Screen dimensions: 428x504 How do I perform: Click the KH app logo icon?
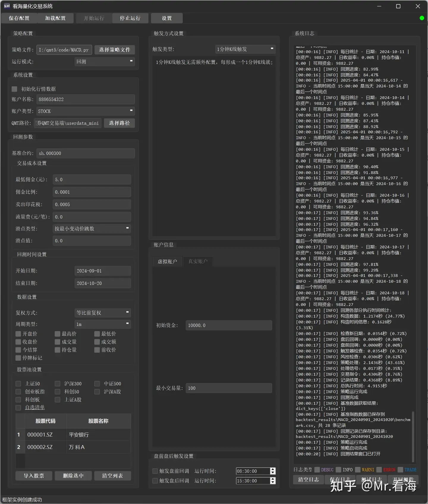tap(7, 6)
